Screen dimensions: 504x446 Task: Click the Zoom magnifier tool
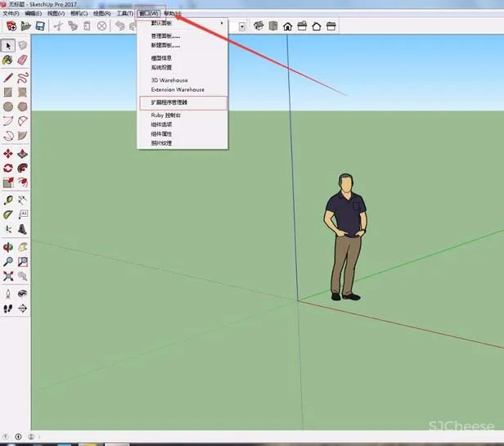[8, 262]
